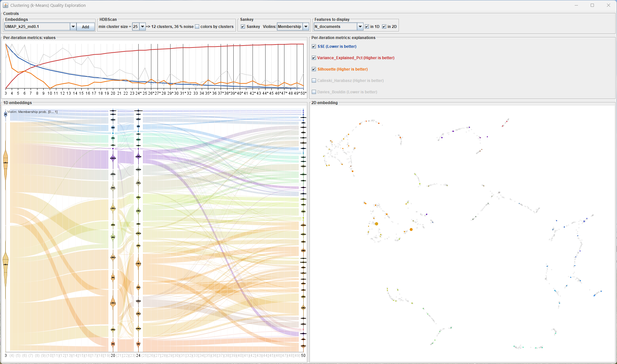Click the Add embedding button
Screen dimensions: 617x364
86,27
